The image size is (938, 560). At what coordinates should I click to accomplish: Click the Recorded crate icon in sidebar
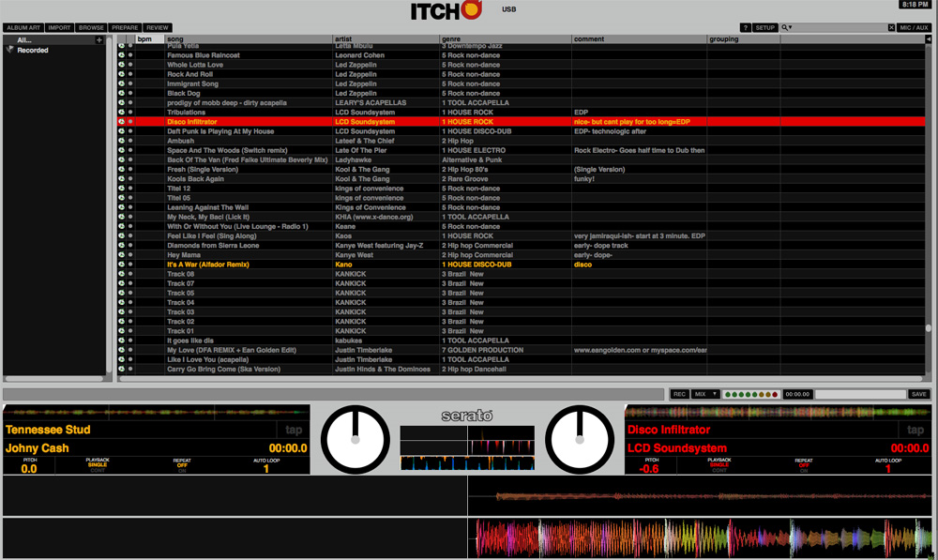tap(9, 50)
